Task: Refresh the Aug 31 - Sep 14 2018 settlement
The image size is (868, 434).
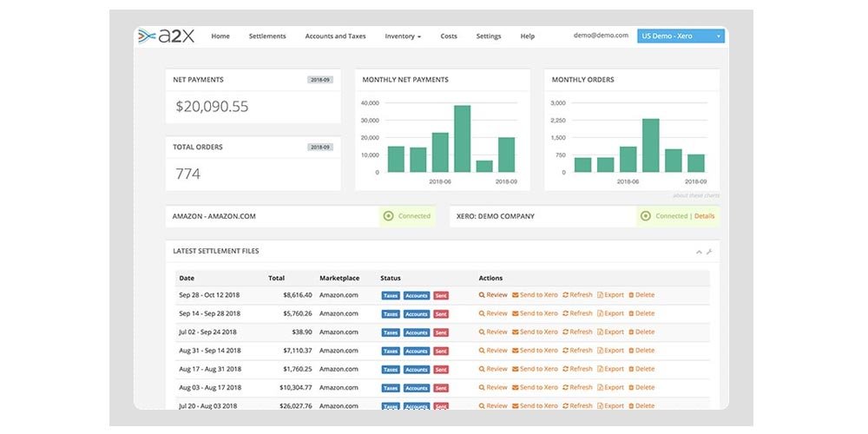Action: pyautogui.click(x=577, y=351)
